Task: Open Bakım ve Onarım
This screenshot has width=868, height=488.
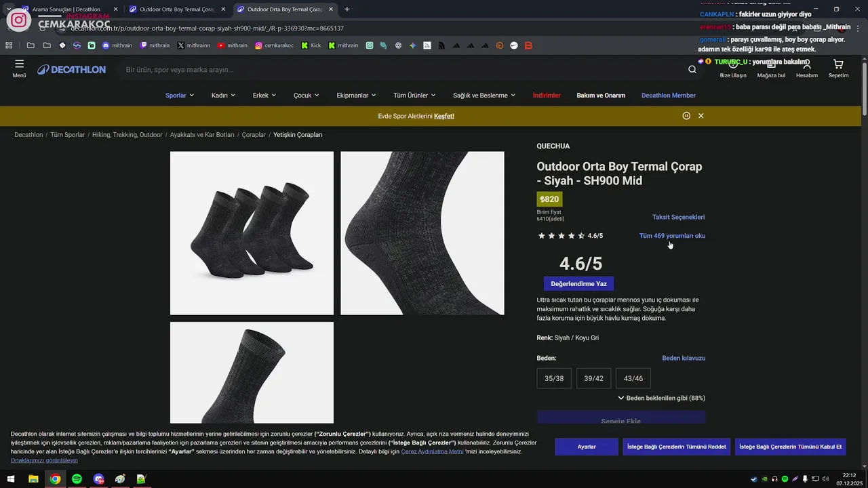Action: point(601,96)
